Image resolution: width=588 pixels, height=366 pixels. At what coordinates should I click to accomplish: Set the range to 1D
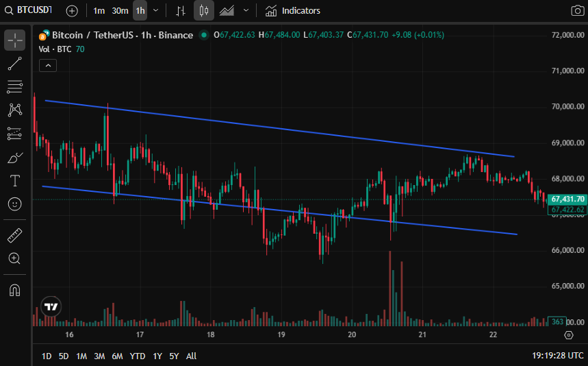(46, 356)
